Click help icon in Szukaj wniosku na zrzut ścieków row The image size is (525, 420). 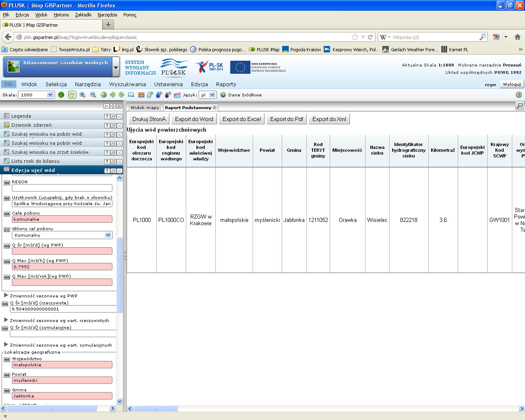pyautogui.click(x=107, y=153)
